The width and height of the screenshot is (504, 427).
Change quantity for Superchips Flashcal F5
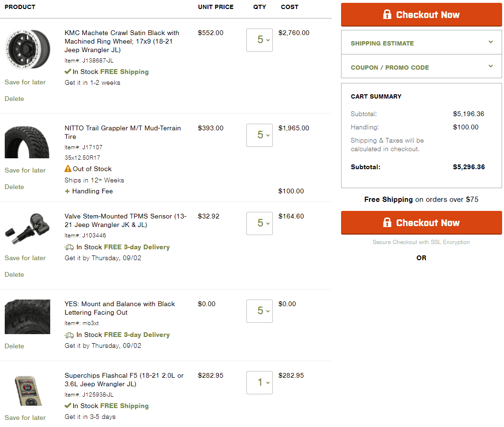point(260,382)
